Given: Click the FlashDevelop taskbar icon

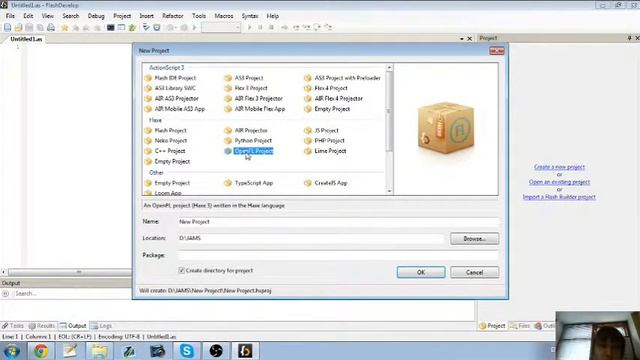Looking at the screenshot, I should 245,351.
